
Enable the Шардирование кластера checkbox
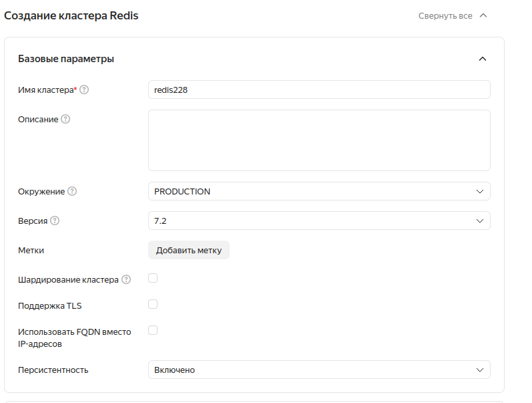pyautogui.click(x=153, y=279)
